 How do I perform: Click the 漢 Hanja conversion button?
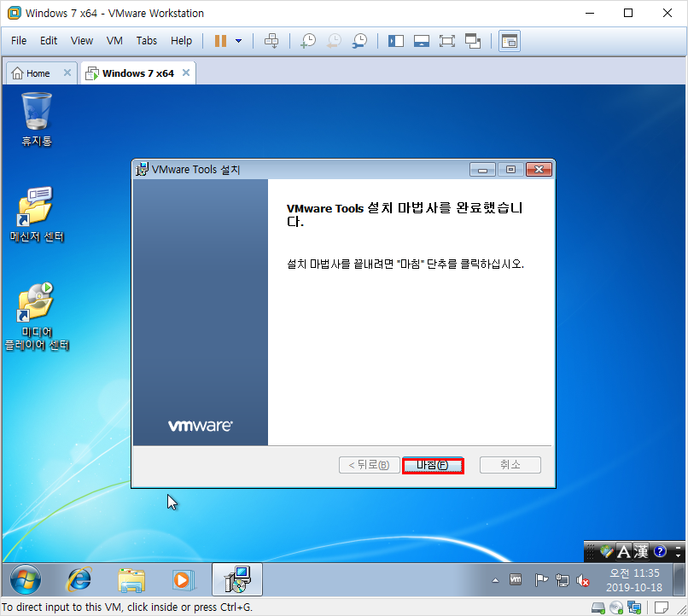click(640, 551)
